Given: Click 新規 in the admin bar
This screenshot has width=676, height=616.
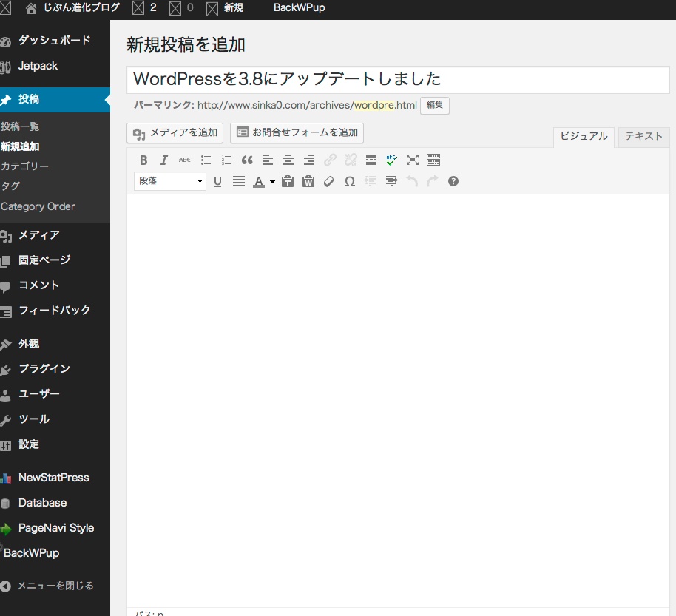Looking at the screenshot, I should [234, 7].
